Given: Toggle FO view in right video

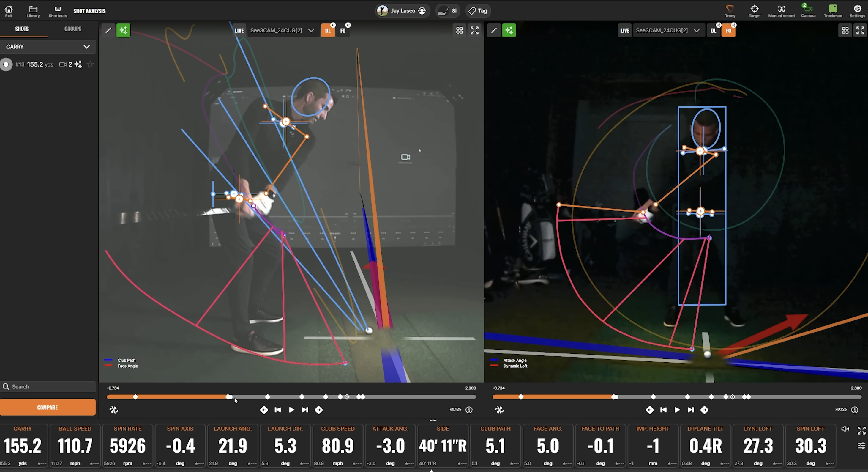Looking at the screenshot, I should pos(728,30).
